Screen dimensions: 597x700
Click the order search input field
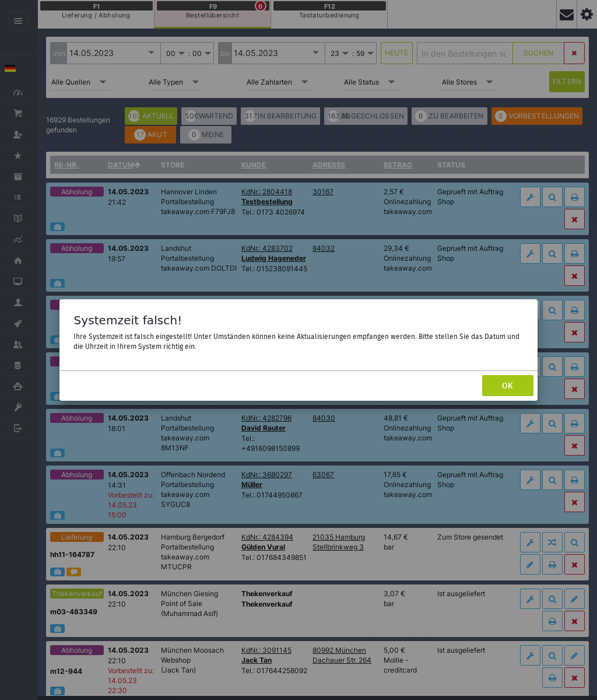[464, 53]
